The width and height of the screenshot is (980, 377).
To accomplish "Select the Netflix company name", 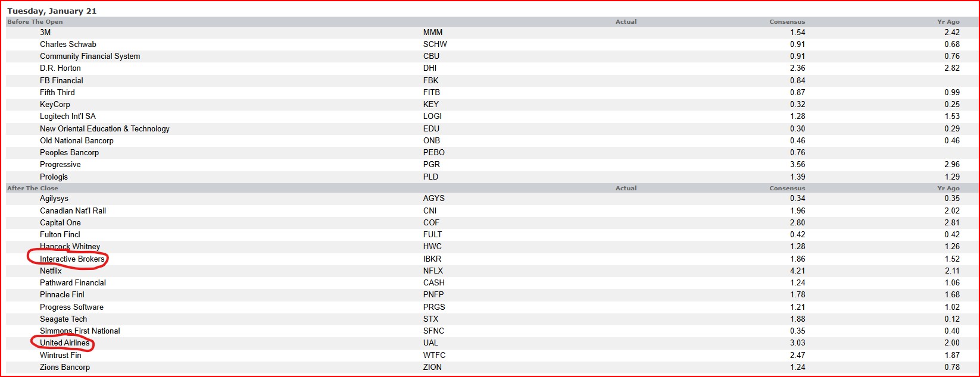I will coord(51,271).
